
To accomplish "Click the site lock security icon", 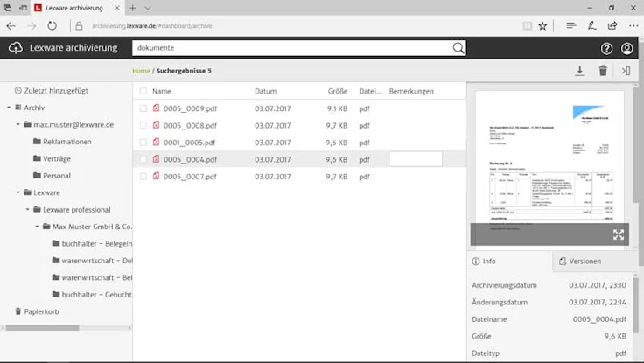I will click(79, 26).
